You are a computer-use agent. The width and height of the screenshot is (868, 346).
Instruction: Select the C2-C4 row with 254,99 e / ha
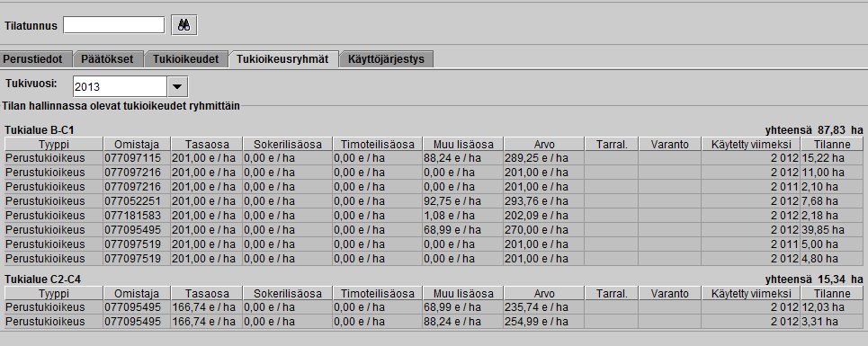[434, 322]
